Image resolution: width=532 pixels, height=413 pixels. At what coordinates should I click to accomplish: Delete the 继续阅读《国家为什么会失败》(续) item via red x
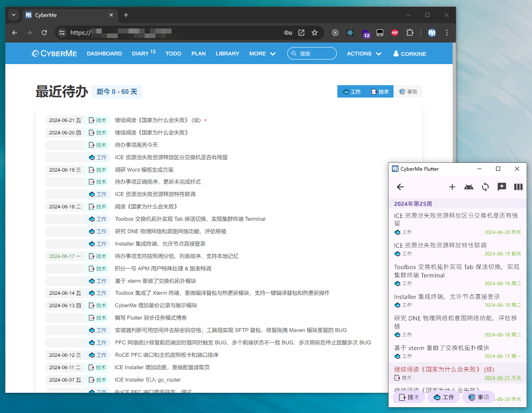[x=205, y=120]
